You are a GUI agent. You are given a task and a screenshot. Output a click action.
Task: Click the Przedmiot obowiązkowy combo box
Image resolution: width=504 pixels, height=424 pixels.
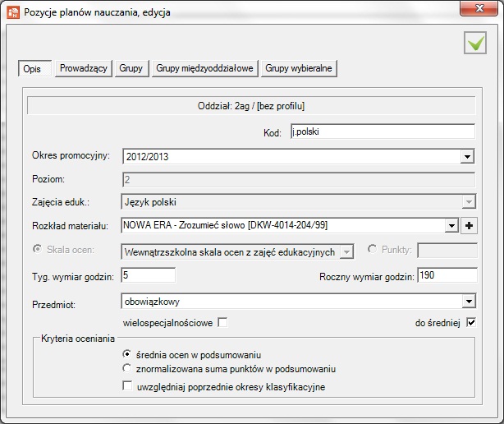299,302
